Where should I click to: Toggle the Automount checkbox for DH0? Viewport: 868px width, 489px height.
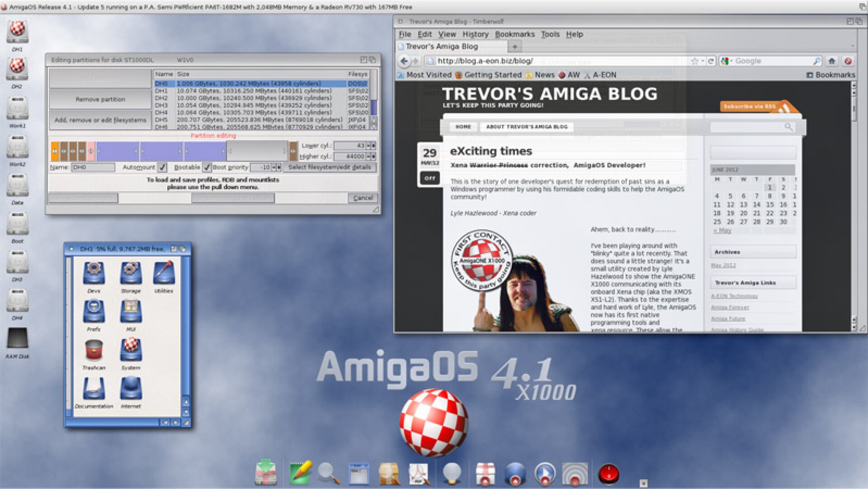[x=161, y=167]
